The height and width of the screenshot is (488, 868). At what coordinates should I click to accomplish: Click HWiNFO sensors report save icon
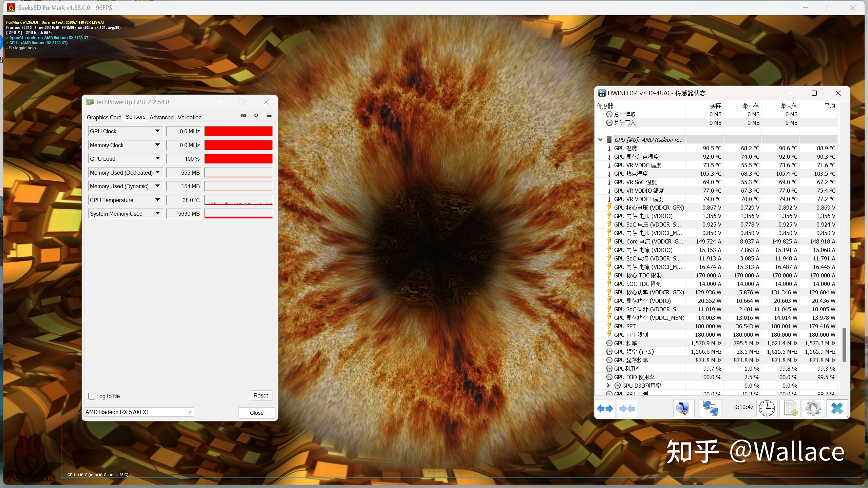pos(790,408)
